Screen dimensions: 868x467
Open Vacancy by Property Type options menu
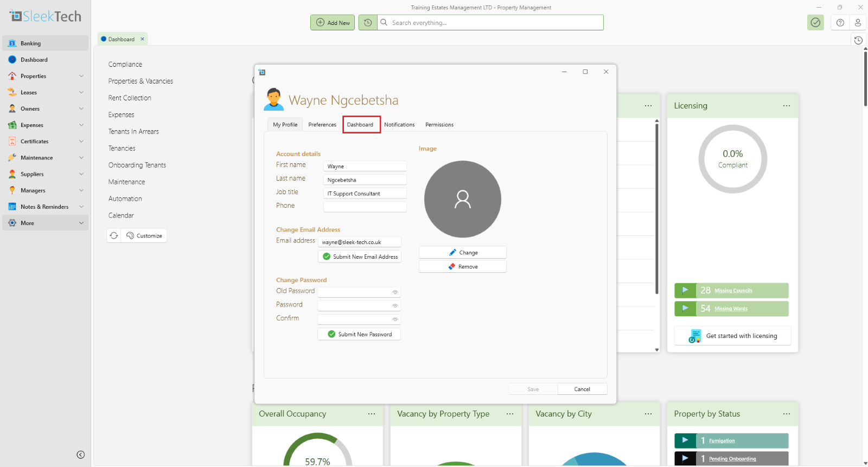coord(510,414)
